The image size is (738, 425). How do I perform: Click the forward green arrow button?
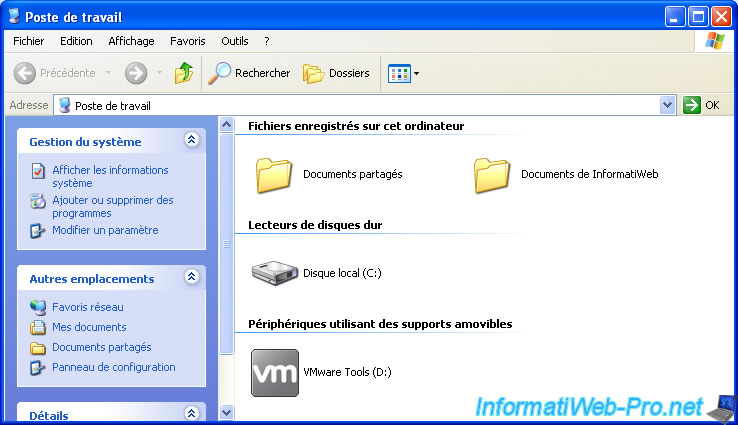point(136,73)
